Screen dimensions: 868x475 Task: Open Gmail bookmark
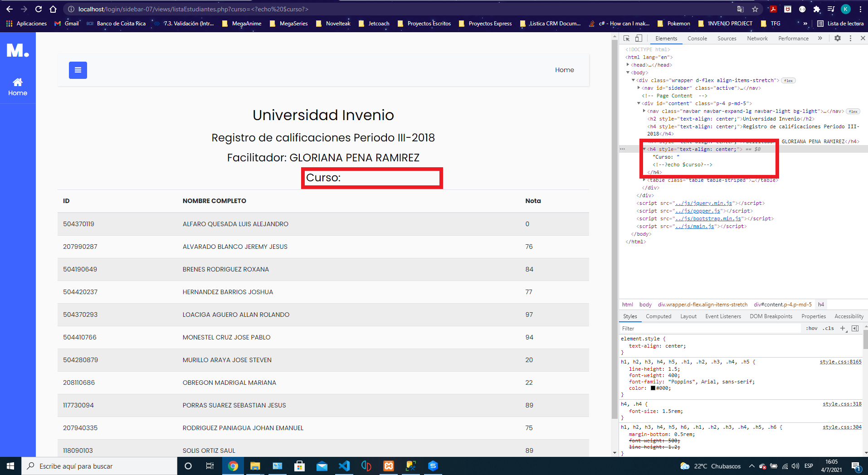[x=67, y=24]
